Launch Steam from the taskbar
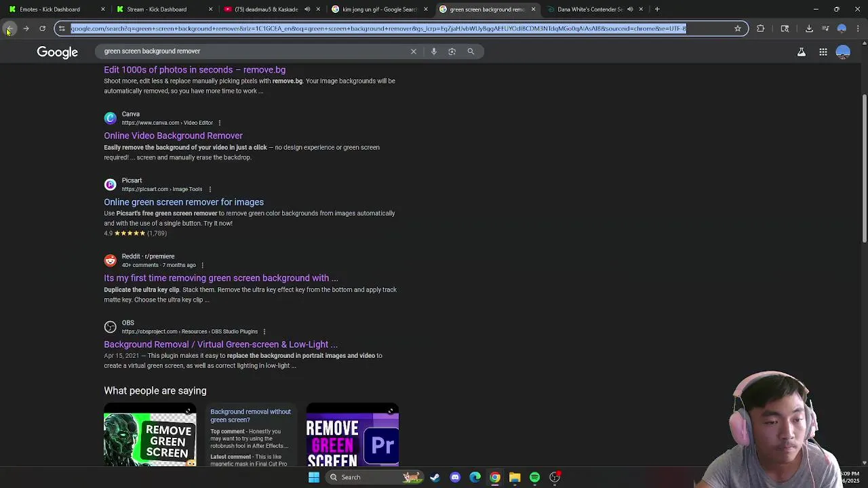 (x=435, y=477)
